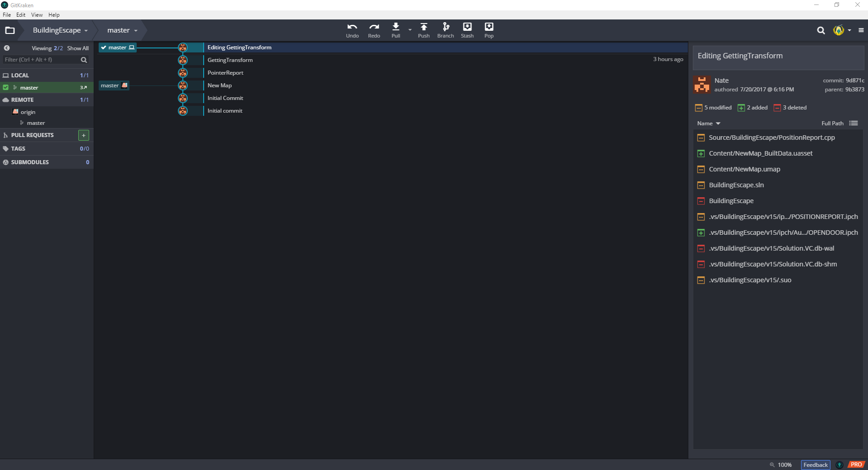Expand the TAGS section
The width and height of the screenshot is (868, 470).
point(47,148)
